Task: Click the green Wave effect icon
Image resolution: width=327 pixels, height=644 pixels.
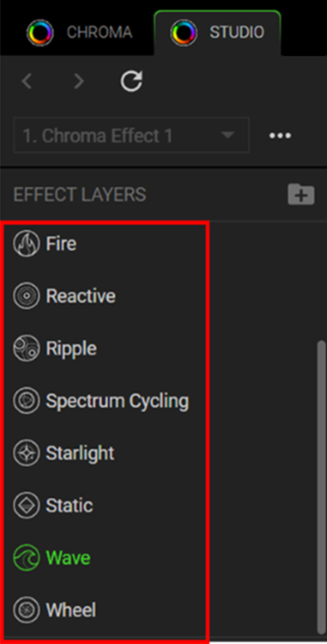Action: (26, 557)
